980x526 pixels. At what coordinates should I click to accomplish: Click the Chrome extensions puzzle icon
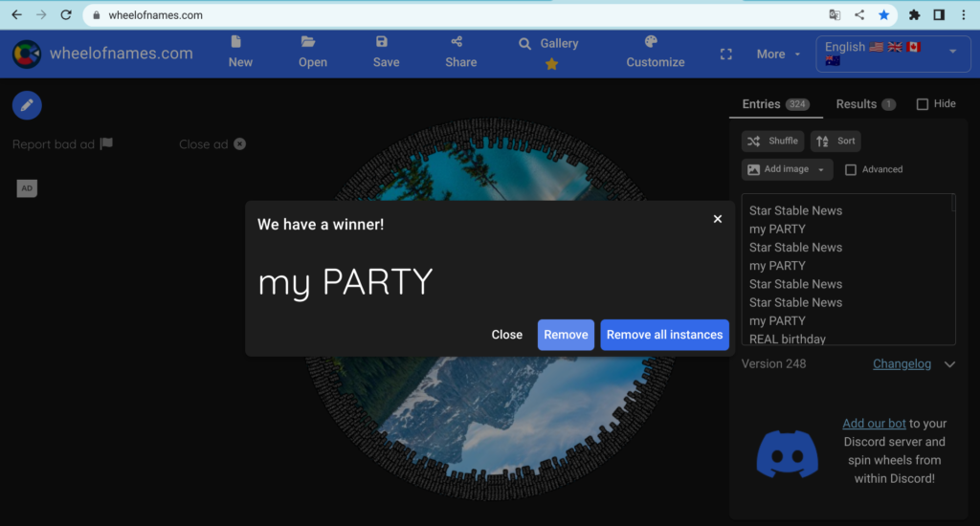click(x=914, y=15)
